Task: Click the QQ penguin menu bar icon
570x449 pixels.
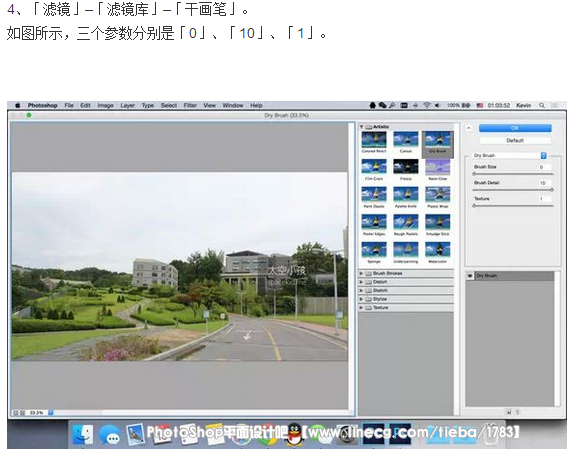Action: click(x=373, y=105)
